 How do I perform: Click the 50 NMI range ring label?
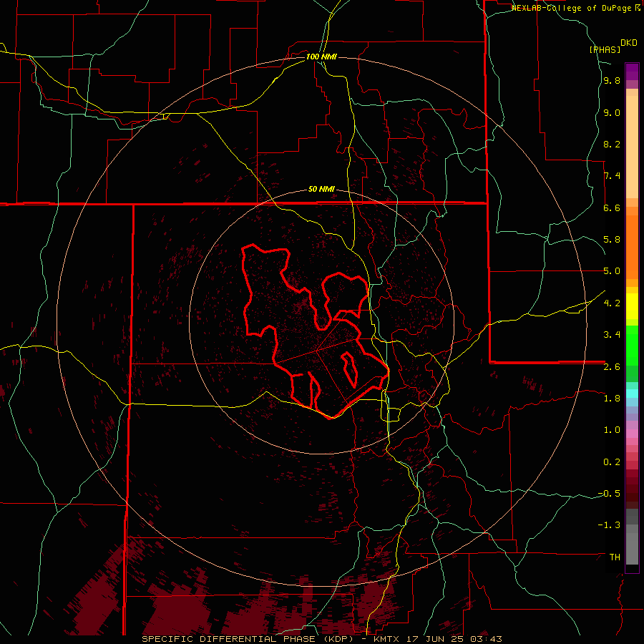321,189
